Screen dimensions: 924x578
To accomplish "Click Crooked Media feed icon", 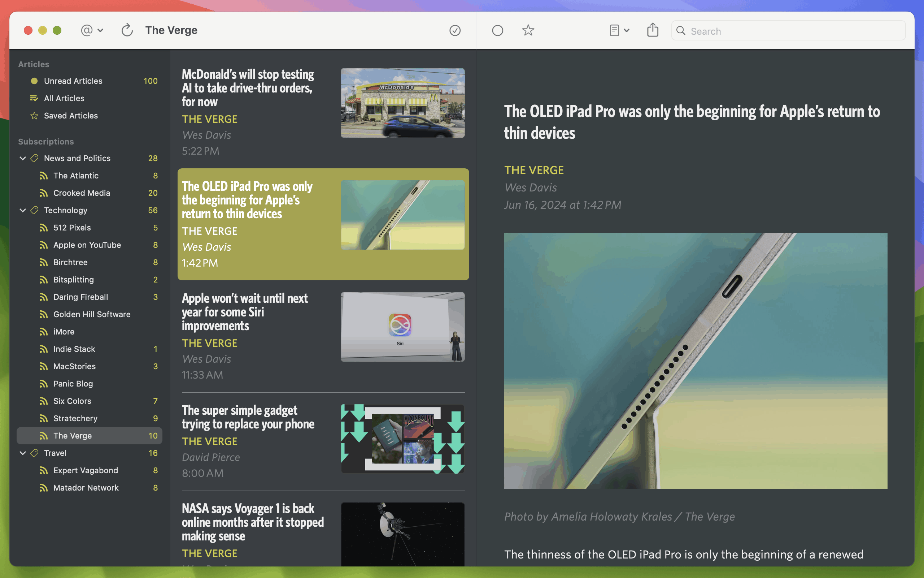I will (44, 193).
